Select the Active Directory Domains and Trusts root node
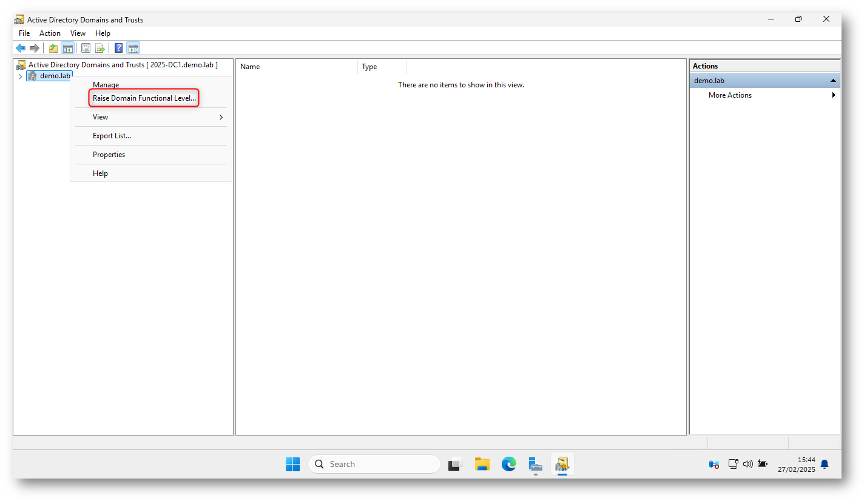867x504 pixels. click(x=123, y=65)
